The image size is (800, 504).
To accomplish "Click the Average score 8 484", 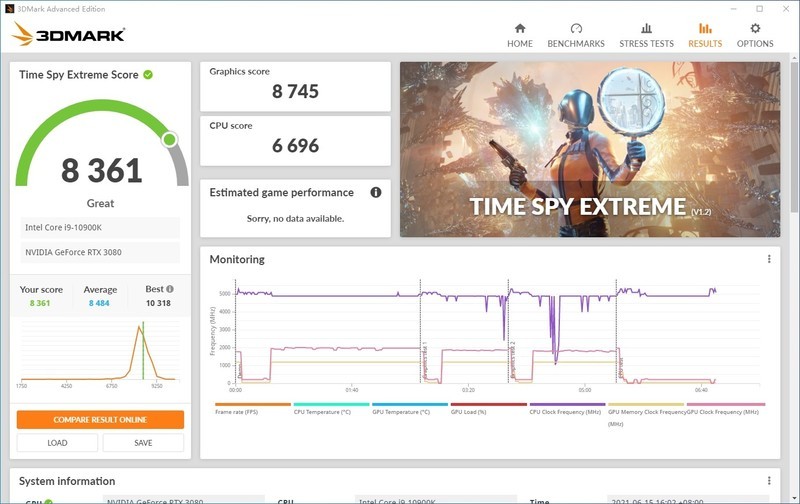I will click(x=99, y=303).
